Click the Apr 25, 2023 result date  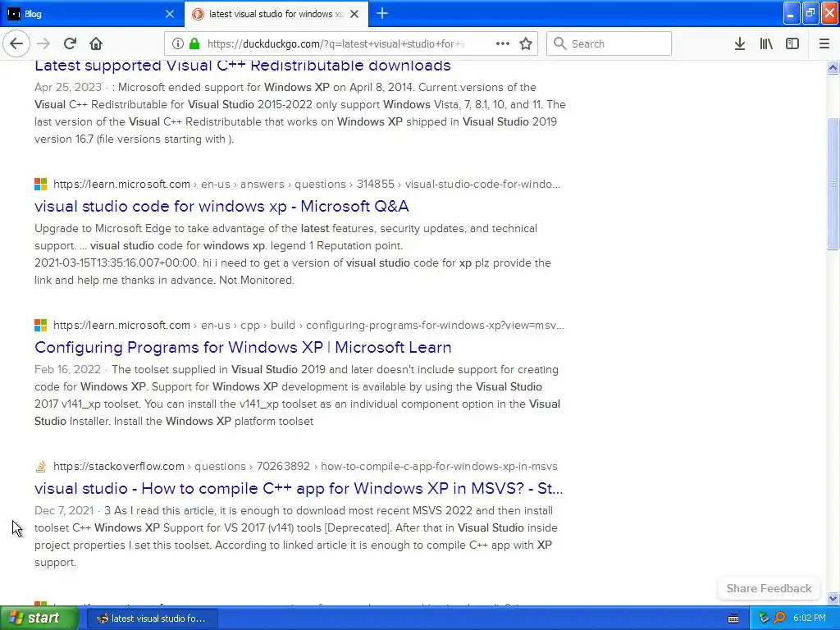click(68, 87)
